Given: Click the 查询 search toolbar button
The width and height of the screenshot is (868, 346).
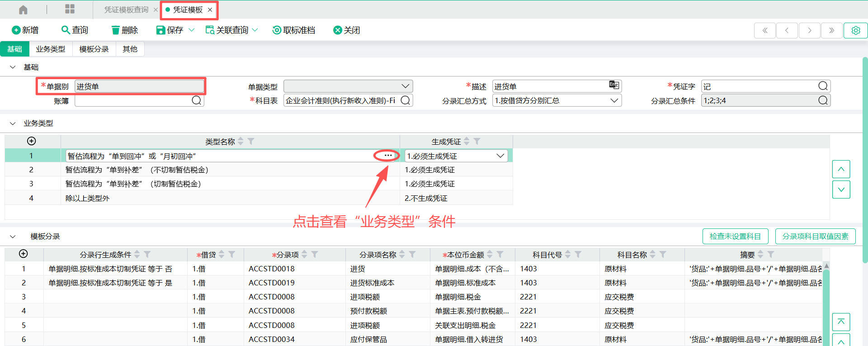Looking at the screenshot, I should click(75, 30).
